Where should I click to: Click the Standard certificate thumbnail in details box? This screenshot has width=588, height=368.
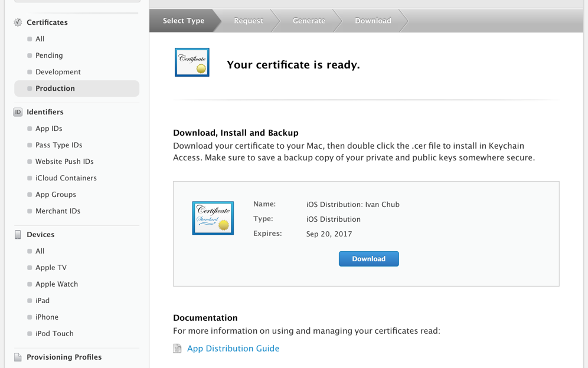[213, 218]
